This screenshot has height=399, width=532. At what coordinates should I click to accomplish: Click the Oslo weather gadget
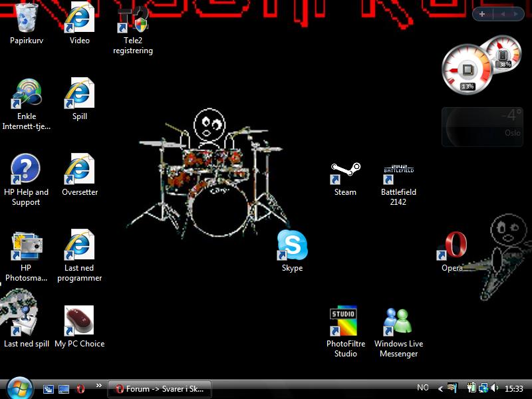coord(482,127)
